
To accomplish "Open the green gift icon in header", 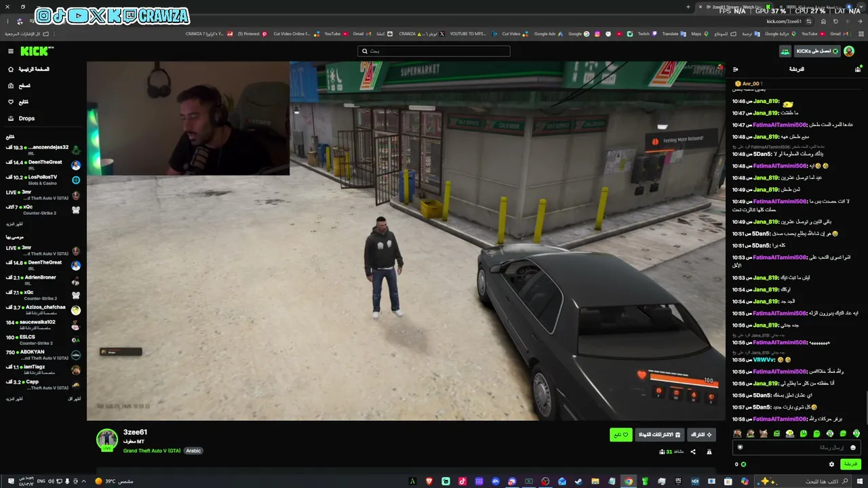I will coord(785,51).
